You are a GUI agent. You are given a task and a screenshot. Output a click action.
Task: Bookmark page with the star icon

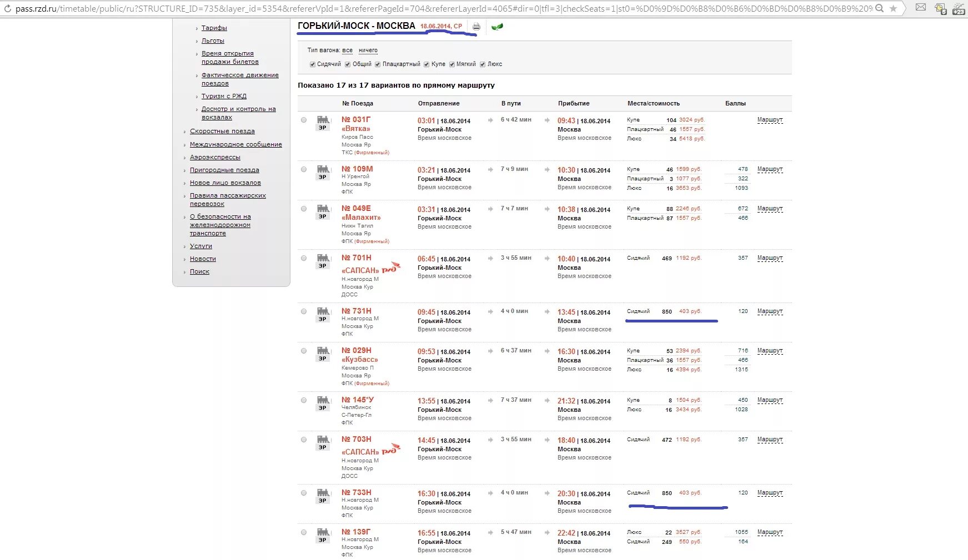click(893, 8)
